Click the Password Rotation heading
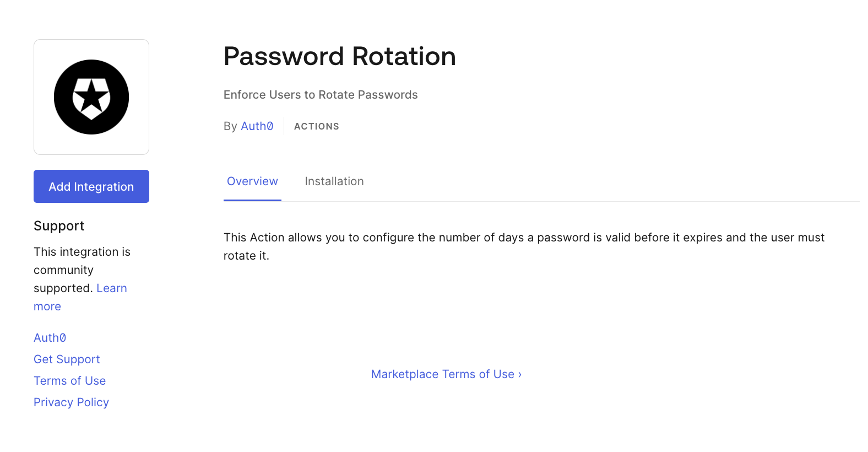This screenshot has width=868, height=452. [339, 56]
